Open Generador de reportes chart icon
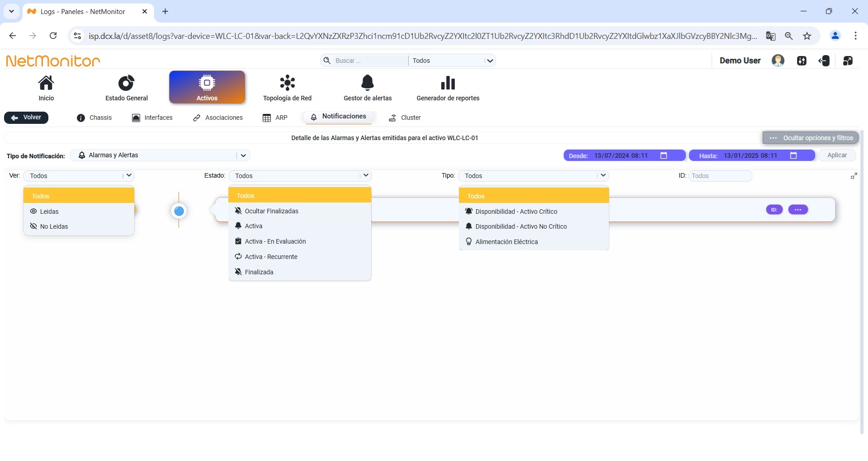The height and width of the screenshot is (461, 868). [x=448, y=83]
